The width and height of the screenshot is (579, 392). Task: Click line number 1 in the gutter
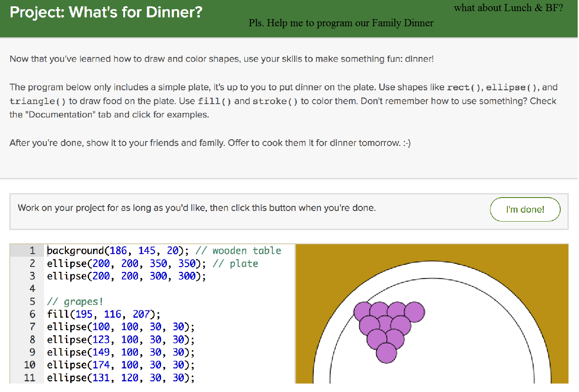pos(32,251)
